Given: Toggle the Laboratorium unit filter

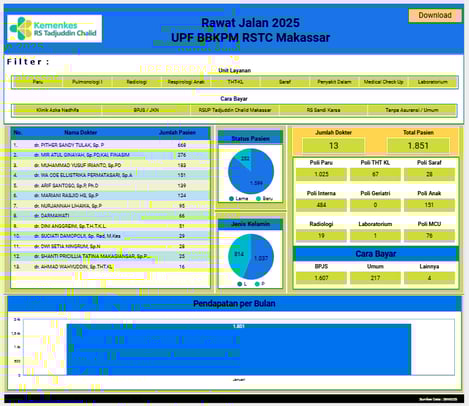Looking at the screenshot, I should point(433,82).
